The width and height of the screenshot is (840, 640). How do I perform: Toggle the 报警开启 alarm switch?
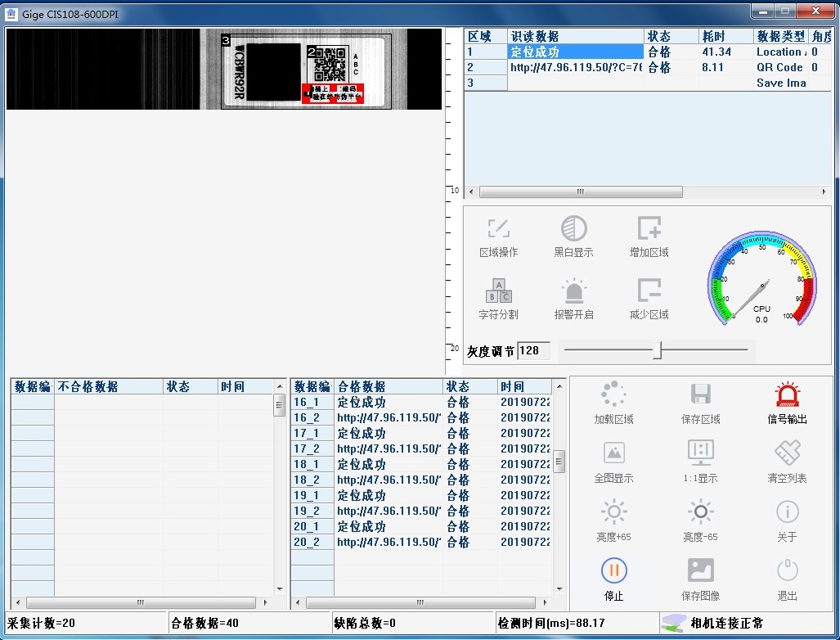[573, 292]
